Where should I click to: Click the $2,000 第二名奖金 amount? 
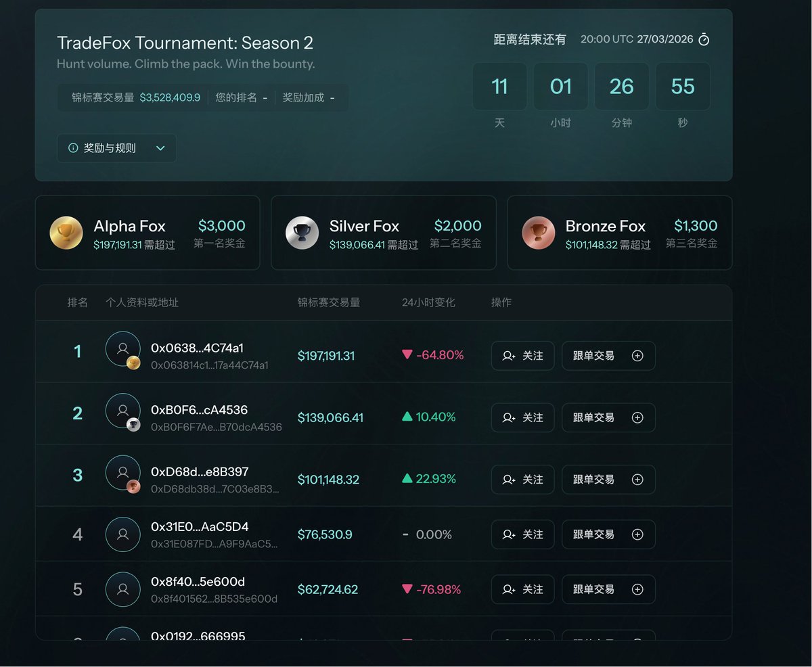click(x=458, y=226)
